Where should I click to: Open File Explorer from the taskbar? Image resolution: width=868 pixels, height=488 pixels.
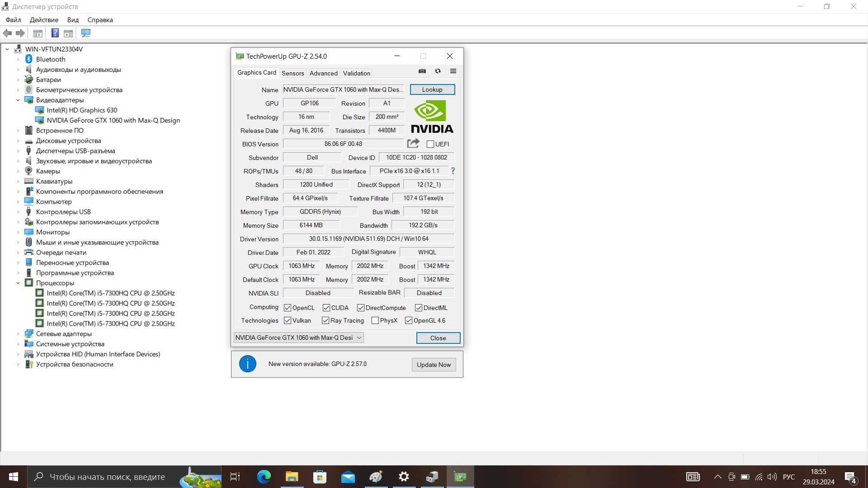pyautogui.click(x=292, y=477)
